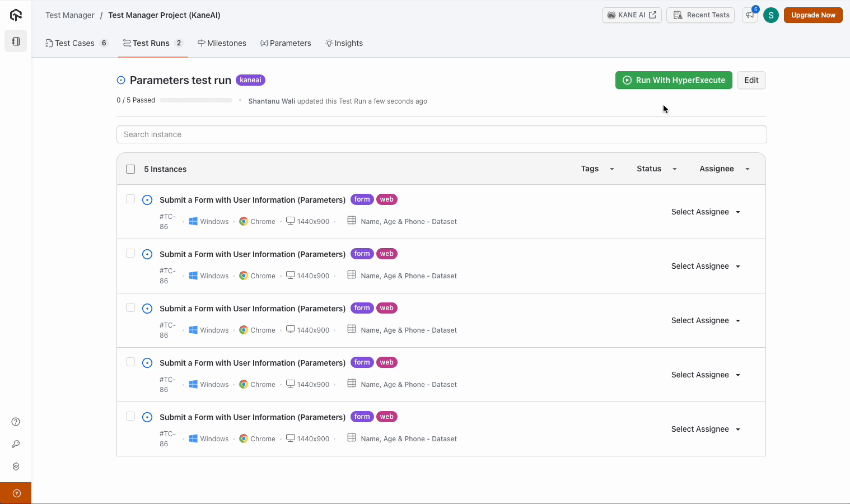Switch to the Insights tab
Viewport: 850px width, 504px height.
point(344,43)
